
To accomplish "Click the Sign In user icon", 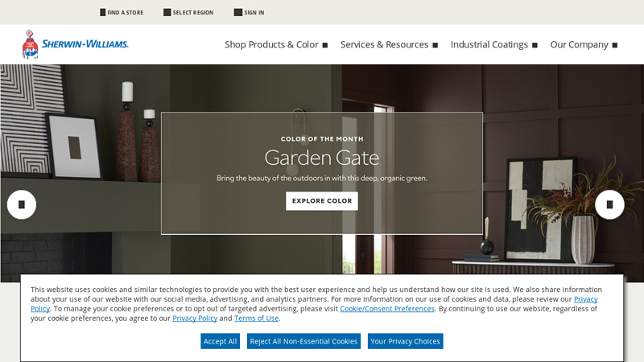I will coord(238,13).
